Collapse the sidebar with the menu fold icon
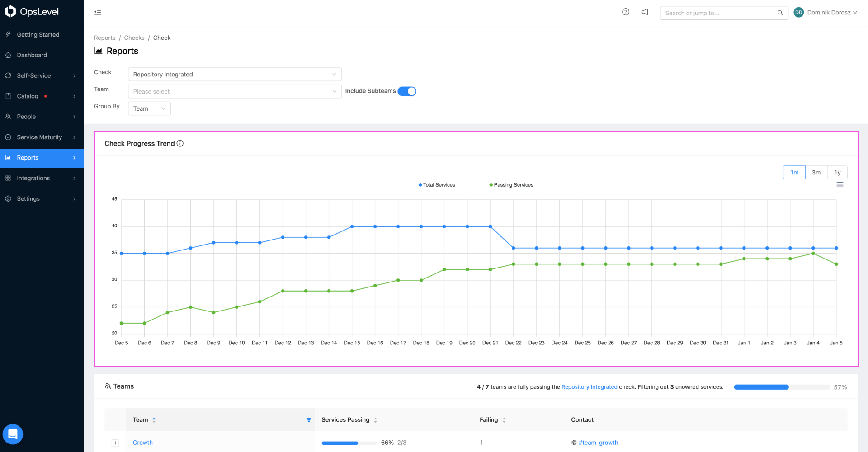868x452 pixels. tap(98, 12)
